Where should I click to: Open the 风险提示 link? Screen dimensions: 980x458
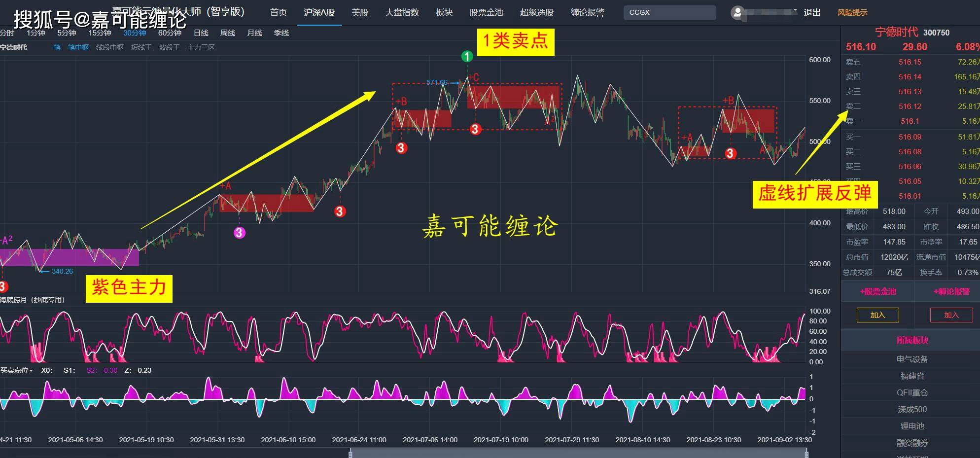tap(852, 12)
